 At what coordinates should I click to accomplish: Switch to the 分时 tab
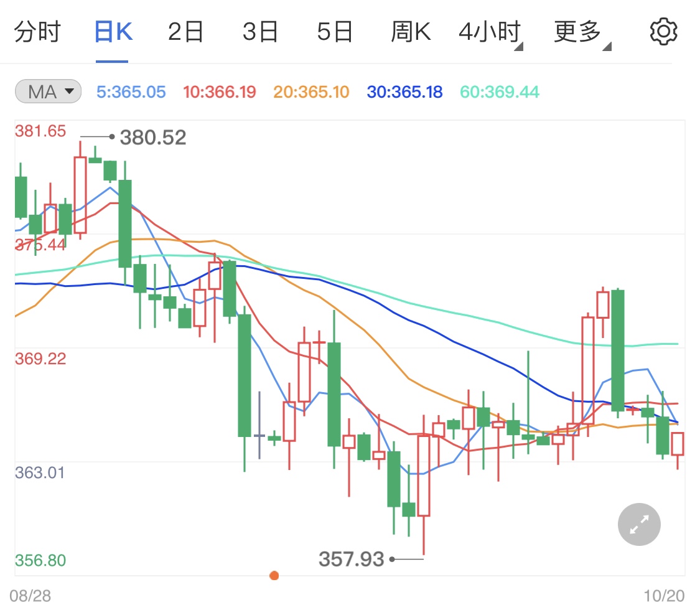click(37, 32)
